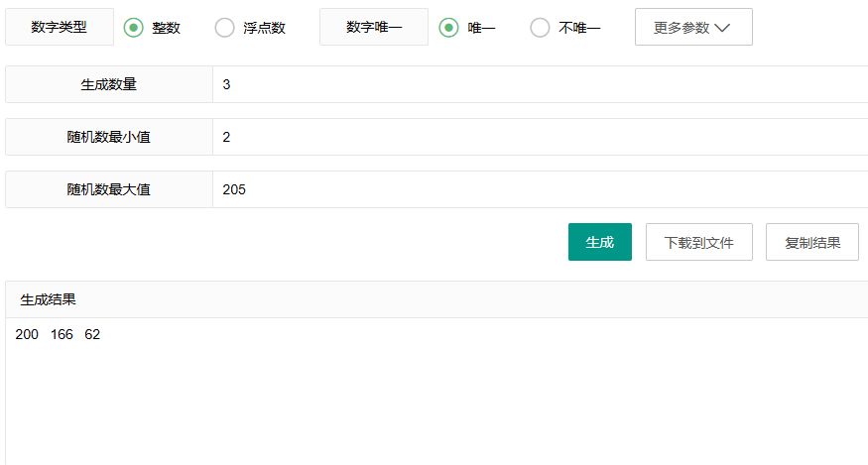Click the generated numbers 200 166 62
Image resolution: width=868 pixels, height=465 pixels.
pos(58,334)
